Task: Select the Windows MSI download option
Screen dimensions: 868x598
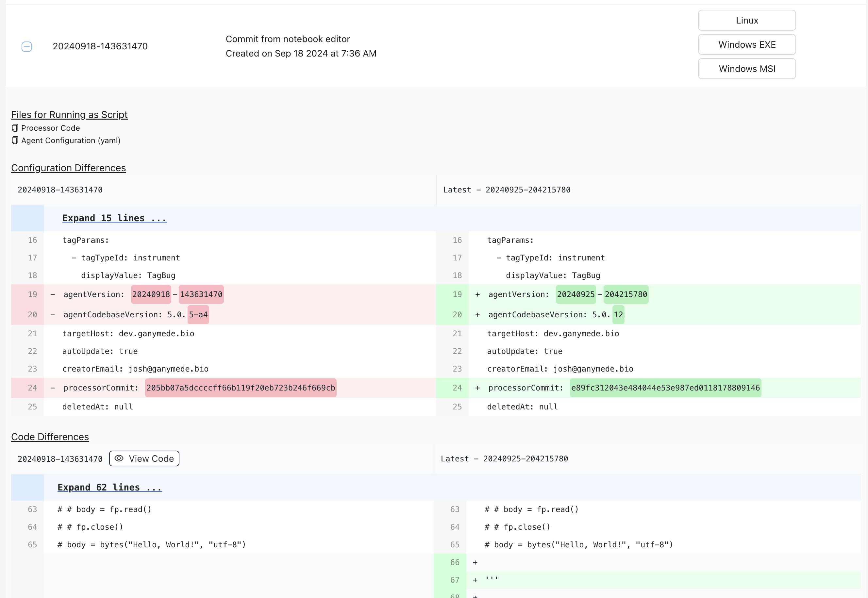Action: [747, 69]
